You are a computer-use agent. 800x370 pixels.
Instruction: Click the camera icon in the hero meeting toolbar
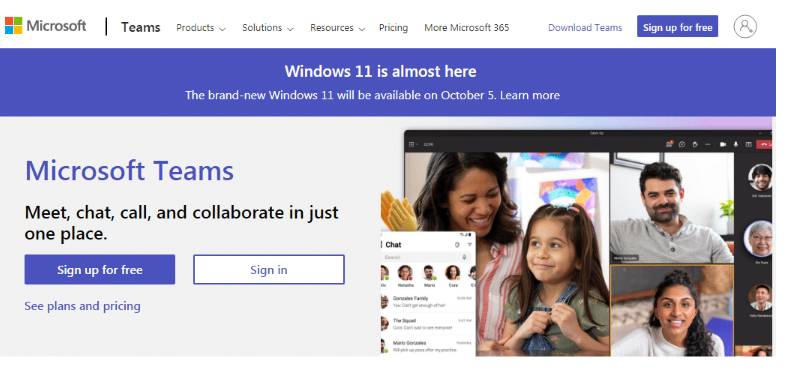[x=723, y=144]
